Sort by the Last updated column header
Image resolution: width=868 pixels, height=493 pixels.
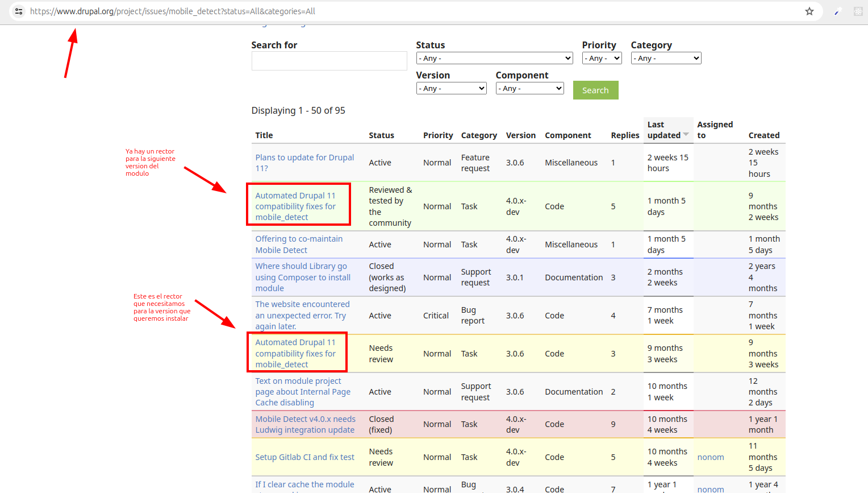[x=663, y=130]
